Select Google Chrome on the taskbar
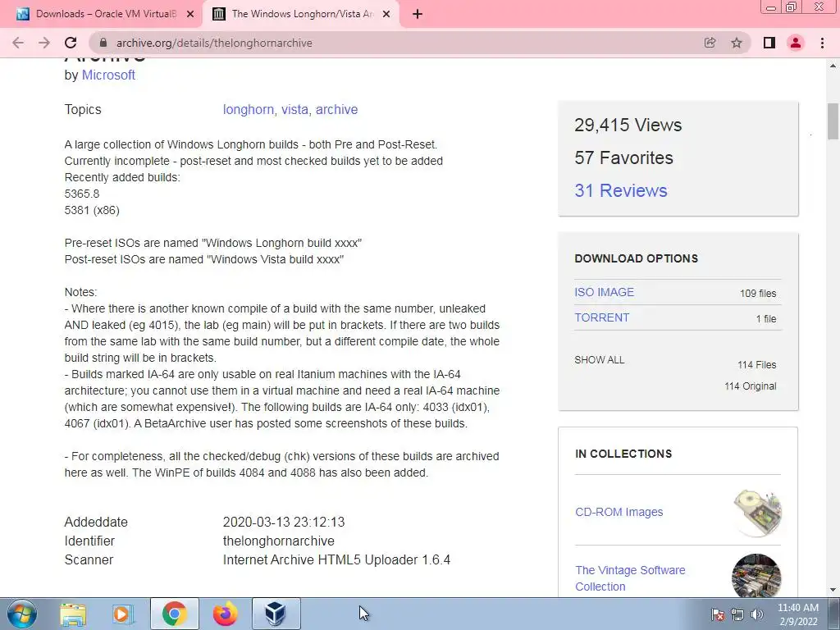Viewport: 840px width, 630px height. [x=175, y=614]
